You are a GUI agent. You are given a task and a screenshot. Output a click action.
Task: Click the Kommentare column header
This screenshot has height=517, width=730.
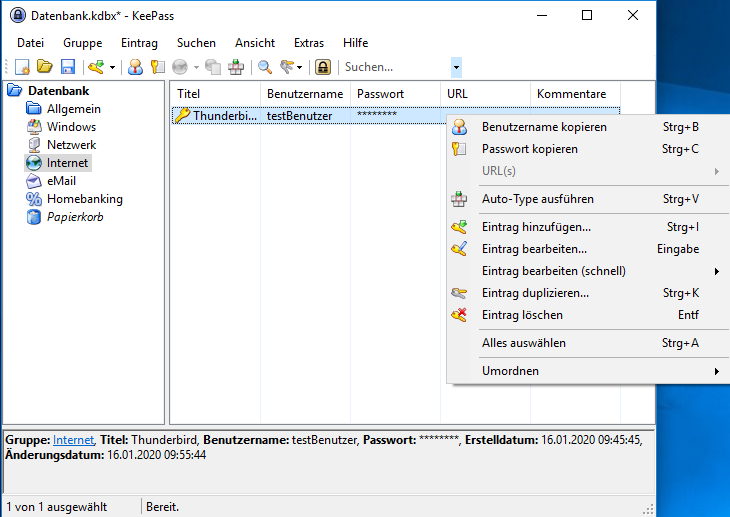(x=575, y=94)
